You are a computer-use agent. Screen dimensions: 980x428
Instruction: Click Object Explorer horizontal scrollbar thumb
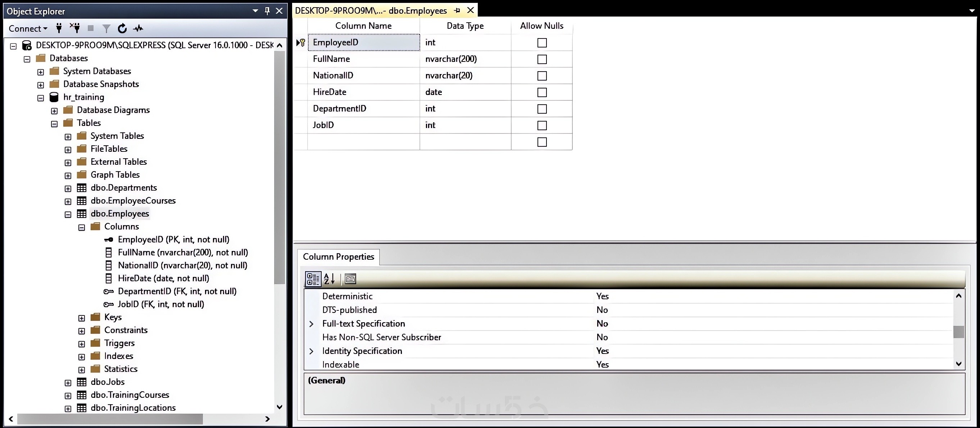pos(110,419)
